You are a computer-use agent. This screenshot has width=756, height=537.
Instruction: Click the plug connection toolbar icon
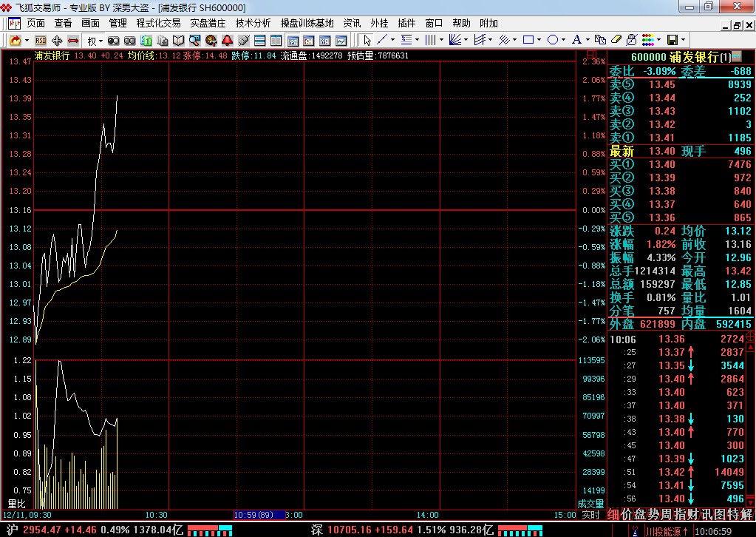(244, 41)
